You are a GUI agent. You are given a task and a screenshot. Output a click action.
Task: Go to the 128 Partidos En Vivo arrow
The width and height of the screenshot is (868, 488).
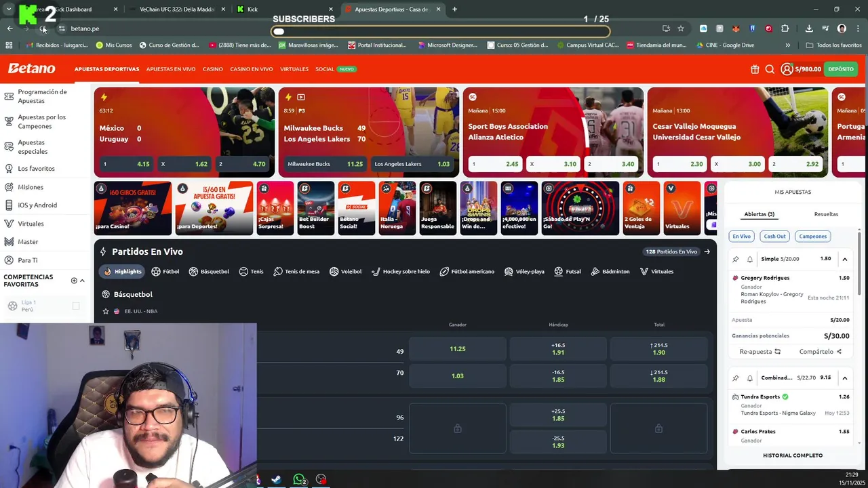click(x=707, y=251)
